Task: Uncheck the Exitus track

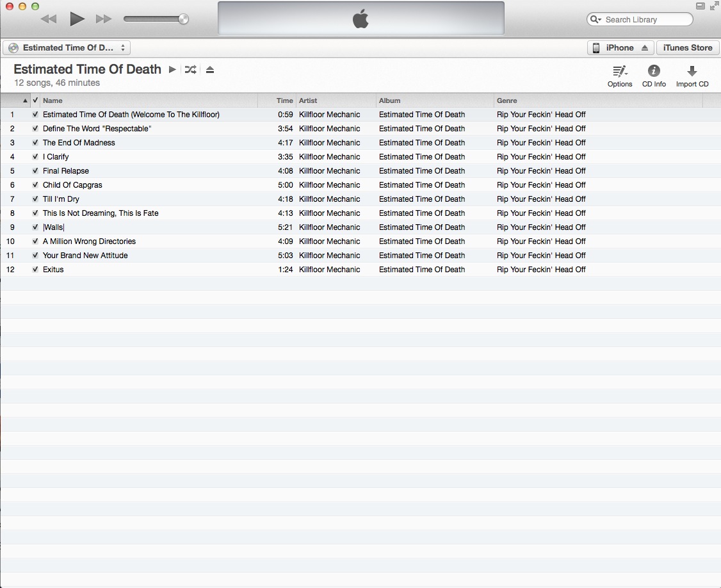Action: click(x=35, y=270)
